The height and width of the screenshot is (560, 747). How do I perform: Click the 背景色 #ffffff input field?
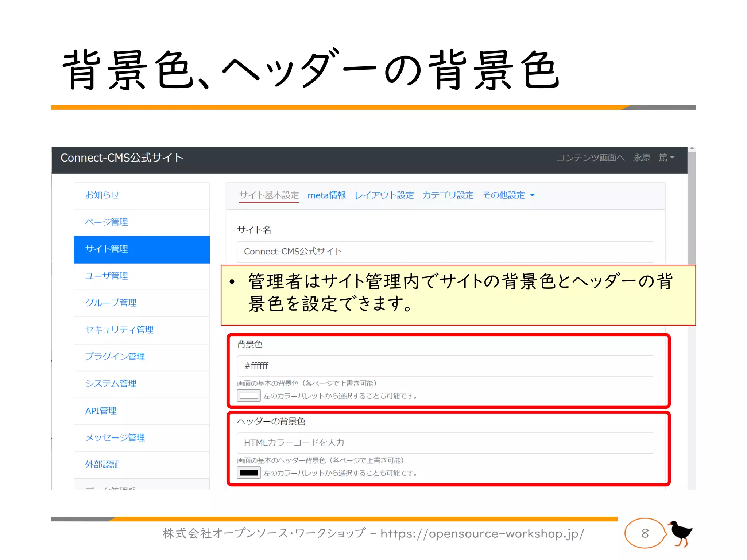pyautogui.click(x=445, y=366)
